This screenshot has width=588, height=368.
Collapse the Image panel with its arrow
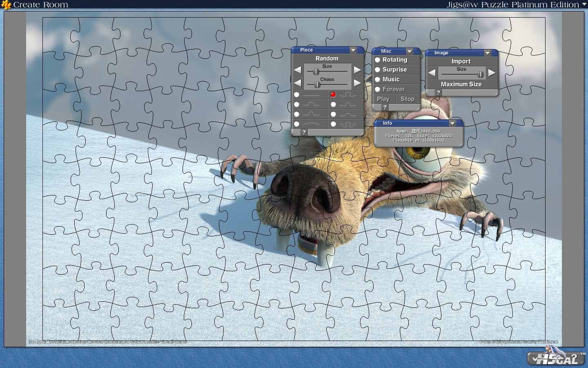click(487, 53)
